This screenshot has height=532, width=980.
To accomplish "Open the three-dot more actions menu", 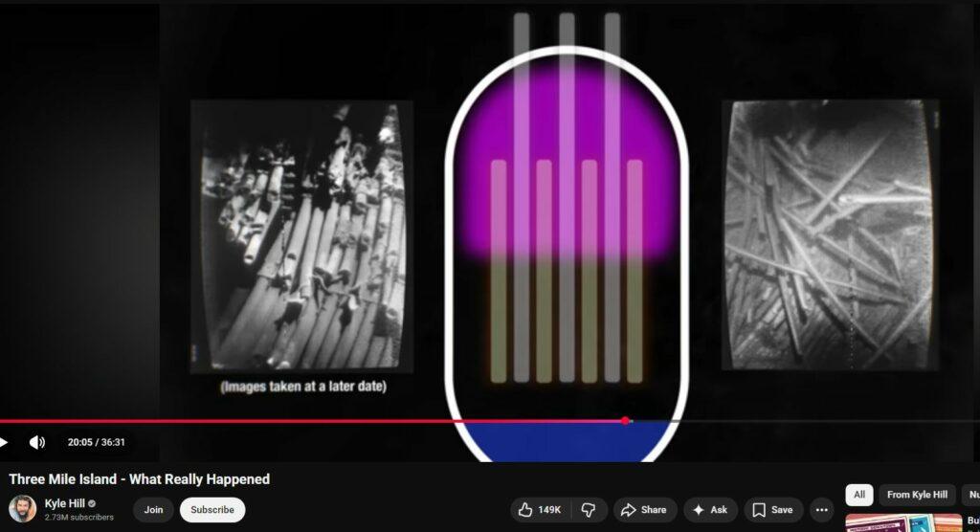I will [821, 510].
